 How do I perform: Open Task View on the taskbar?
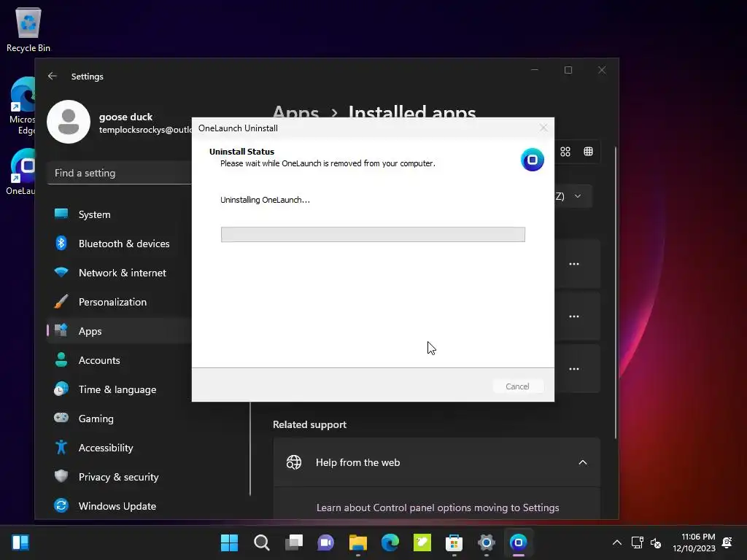(294, 542)
